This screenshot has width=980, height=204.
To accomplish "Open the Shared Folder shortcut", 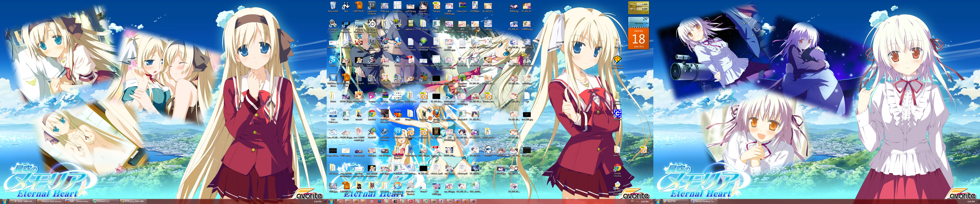I will tap(617, 188).
